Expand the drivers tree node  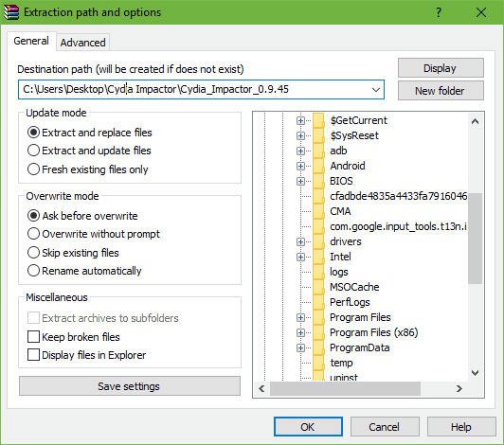(300, 241)
